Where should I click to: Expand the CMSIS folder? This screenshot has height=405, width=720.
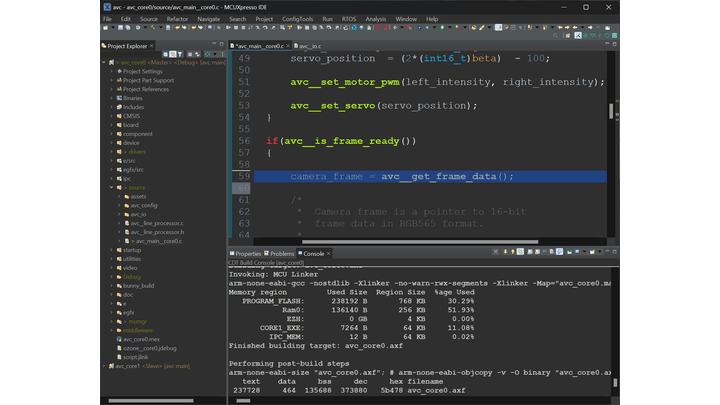click(111, 116)
